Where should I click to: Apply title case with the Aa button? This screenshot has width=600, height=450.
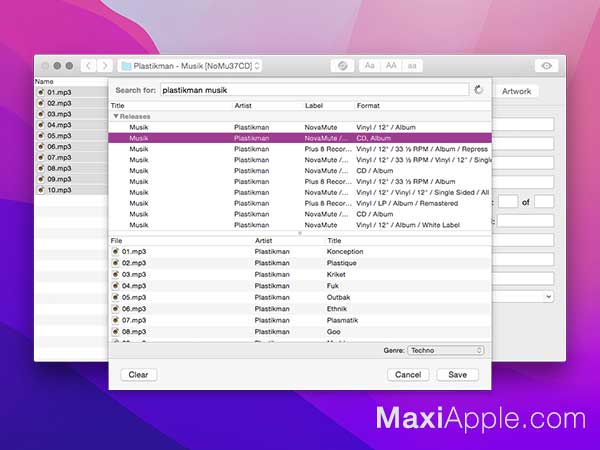click(x=370, y=66)
